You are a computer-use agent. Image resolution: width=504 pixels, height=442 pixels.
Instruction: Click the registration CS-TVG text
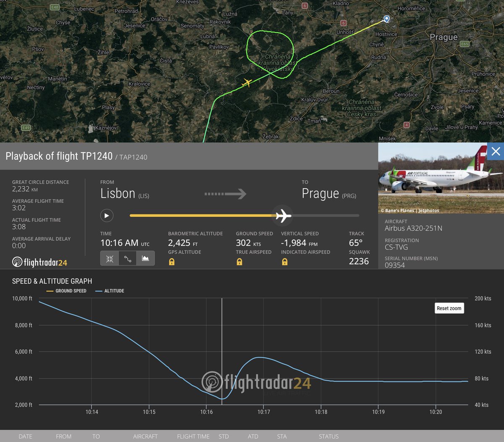[x=396, y=247]
